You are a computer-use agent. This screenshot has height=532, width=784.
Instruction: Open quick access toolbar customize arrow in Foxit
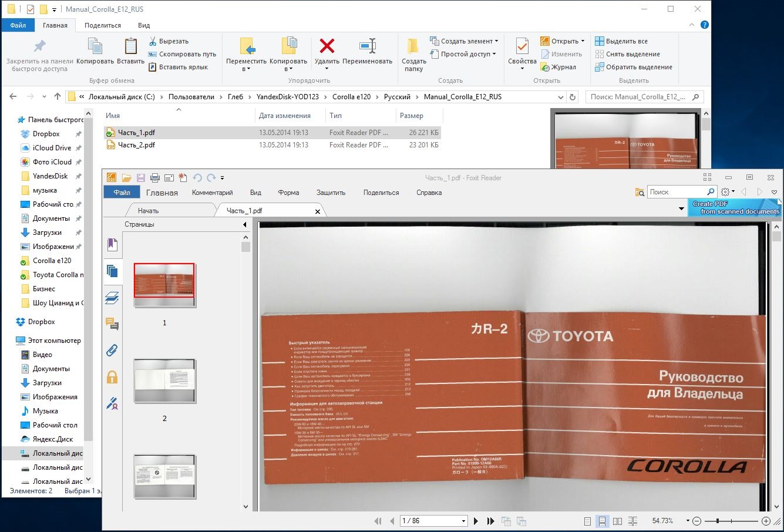222,178
